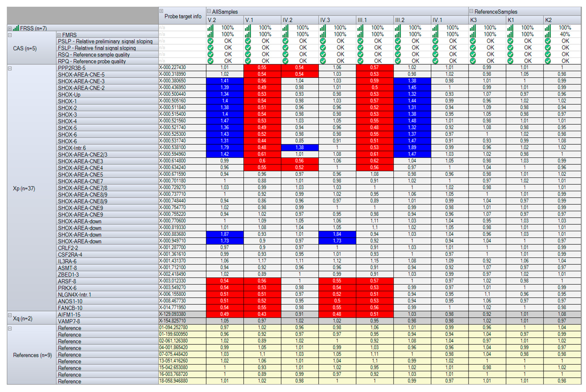Click green PSLP OK checkmark for V.1
The width and height of the screenshot is (586, 392).
coord(248,41)
